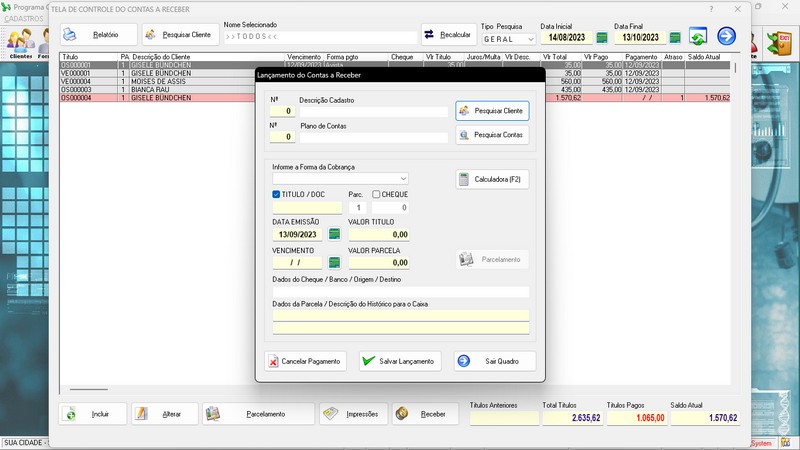
Task: Enable the CHEQUE checkbox
Action: 376,194
